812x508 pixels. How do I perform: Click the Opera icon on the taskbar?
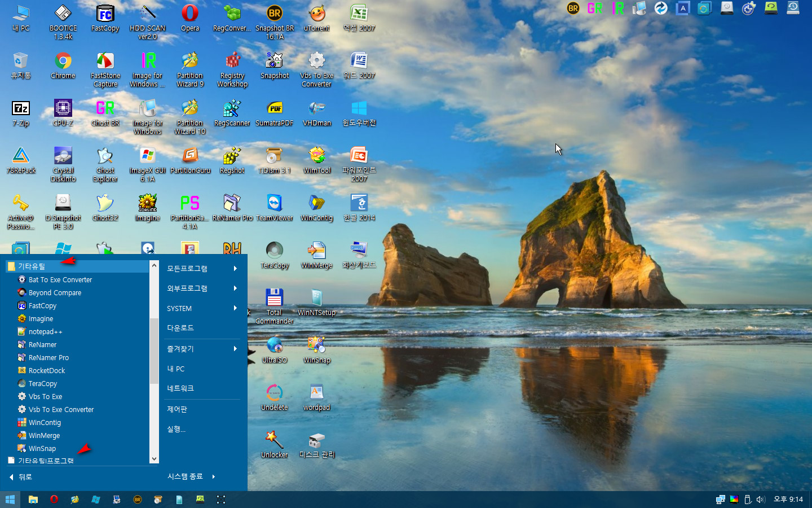54,500
